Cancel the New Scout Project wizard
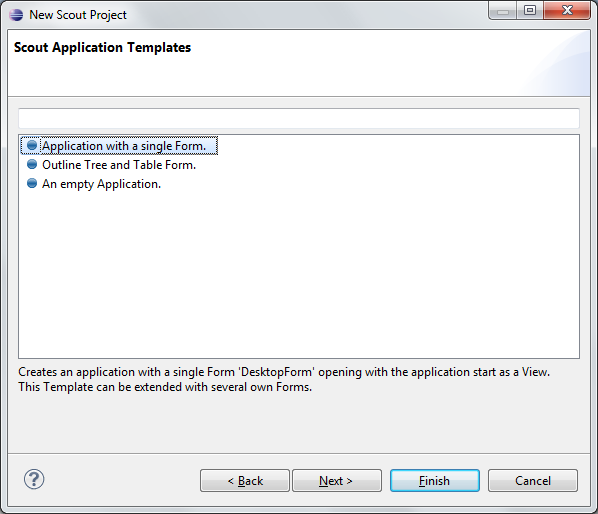The width and height of the screenshot is (598, 514). click(x=533, y=480)
